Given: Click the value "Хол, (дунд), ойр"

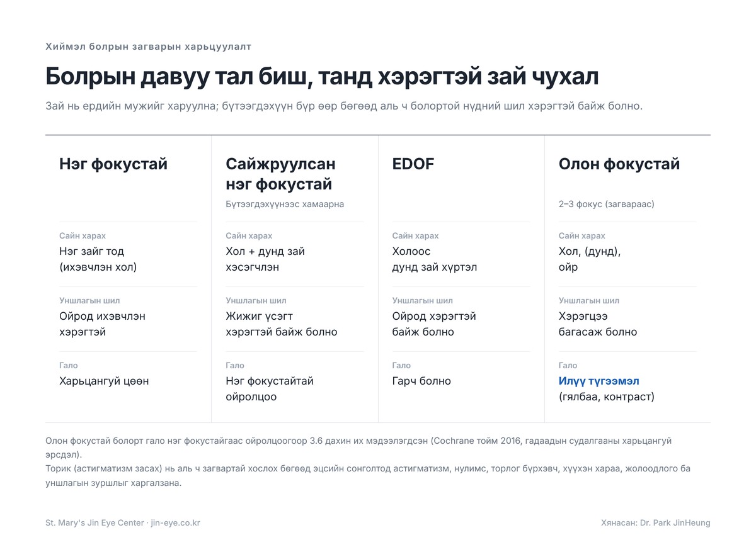Looking at the screenshot, I should tap(590, 259).
